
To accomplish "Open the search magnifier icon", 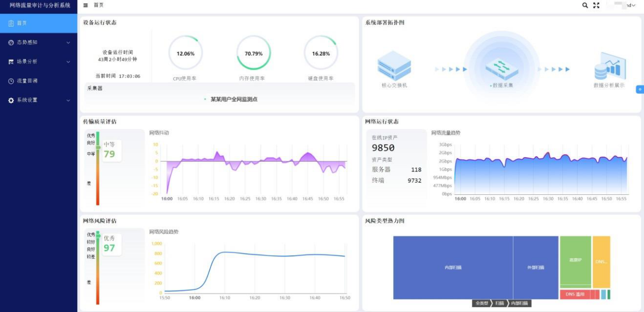I will [585, 5].
